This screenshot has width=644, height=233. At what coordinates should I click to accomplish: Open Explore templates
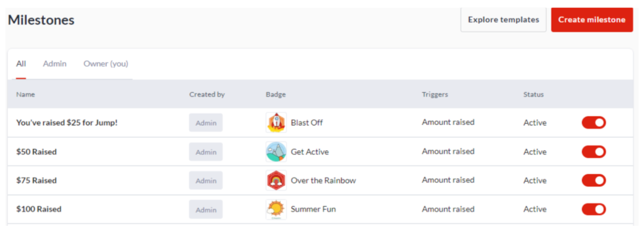point(503,20)
